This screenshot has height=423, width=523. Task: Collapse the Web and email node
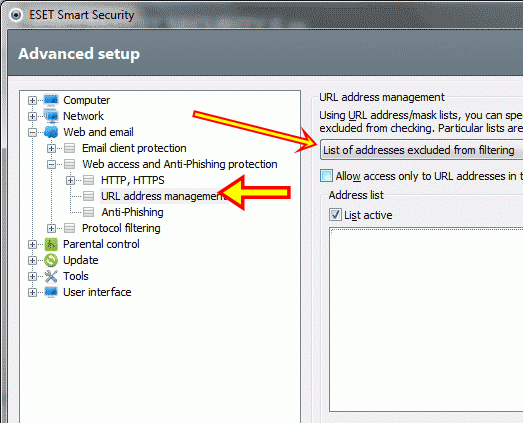click(x=32, y=132)
